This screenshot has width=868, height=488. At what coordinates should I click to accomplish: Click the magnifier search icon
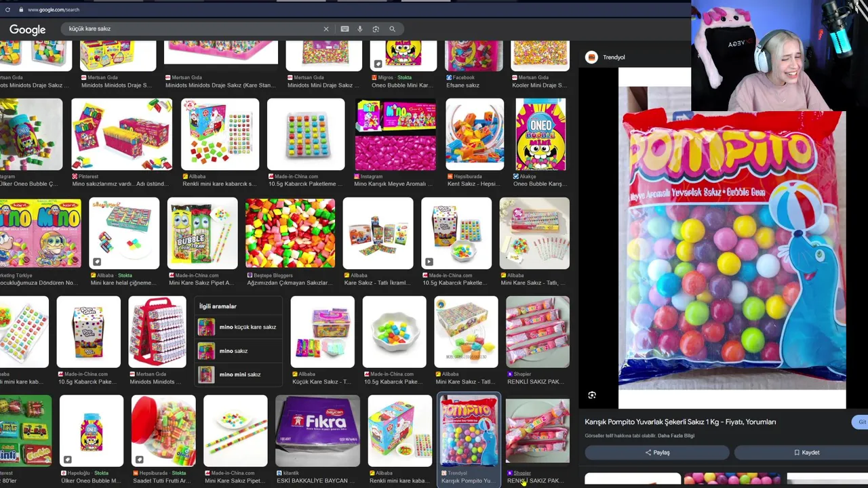(x=392, y=29)
